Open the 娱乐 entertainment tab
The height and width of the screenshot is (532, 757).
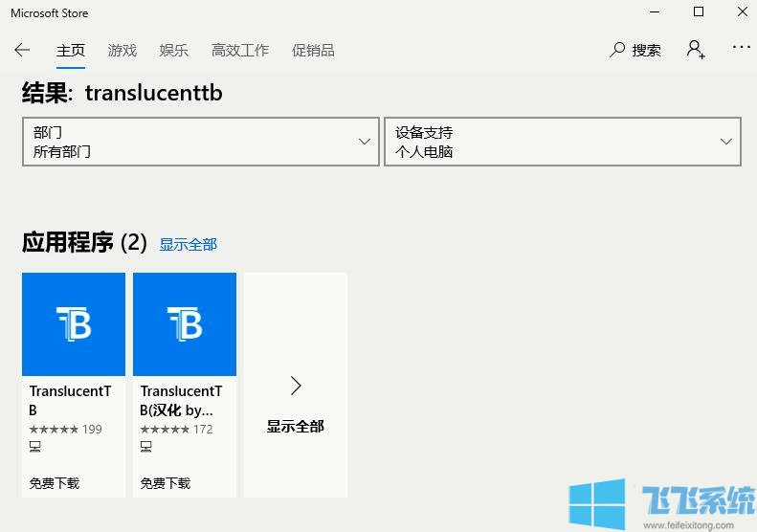(174, 50)
